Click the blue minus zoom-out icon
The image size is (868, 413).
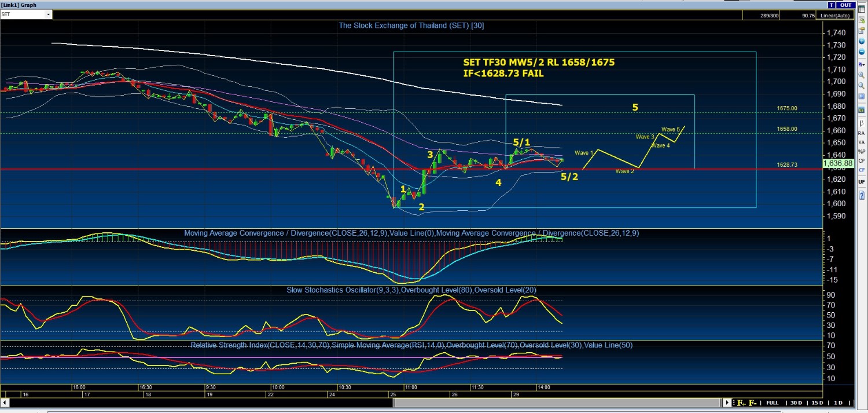[x=862, y=52]
